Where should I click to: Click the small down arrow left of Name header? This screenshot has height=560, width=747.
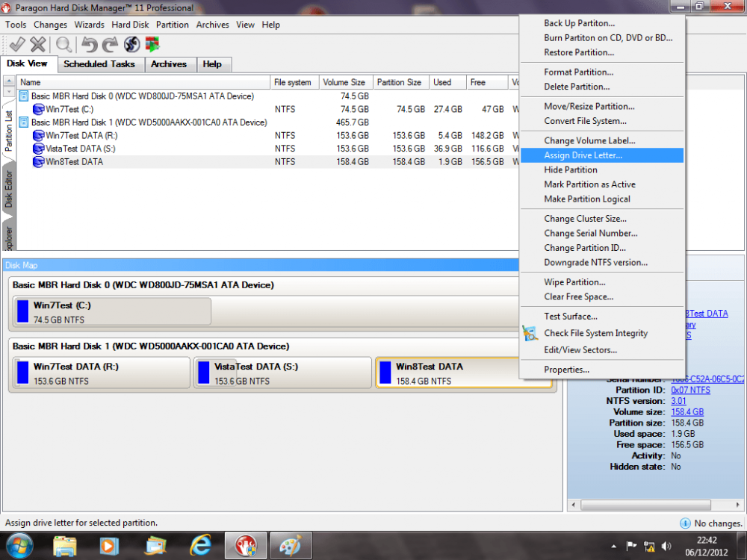point(8,90)
